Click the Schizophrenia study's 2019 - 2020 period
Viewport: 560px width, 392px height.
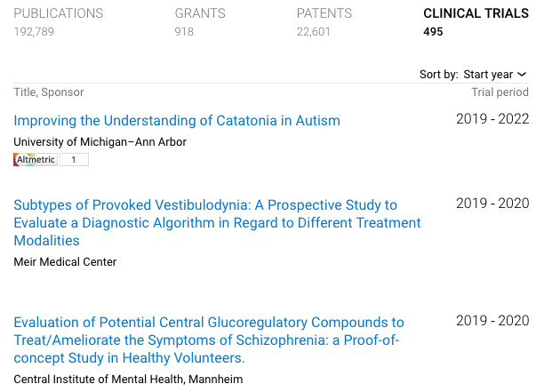click(492, 321)
